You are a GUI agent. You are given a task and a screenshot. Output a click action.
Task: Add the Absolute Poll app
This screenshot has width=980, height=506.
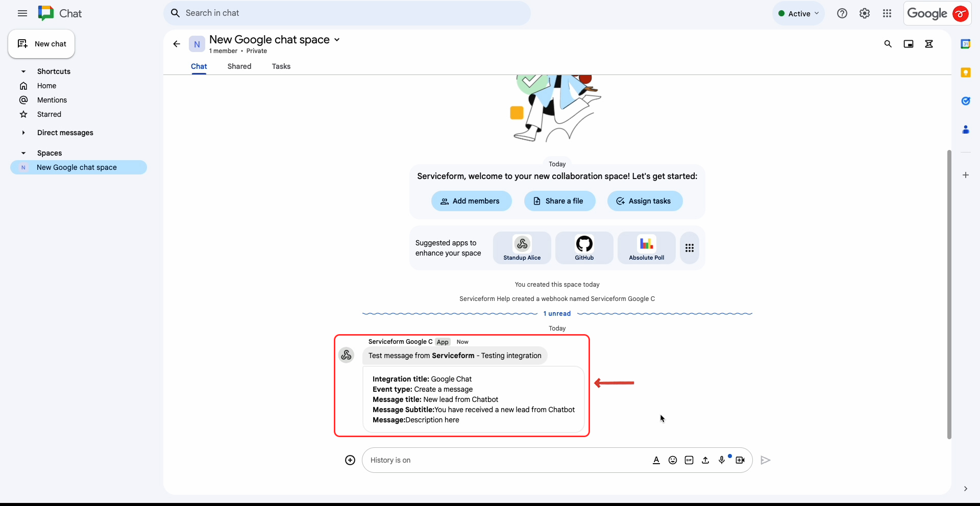click(647, 248)
